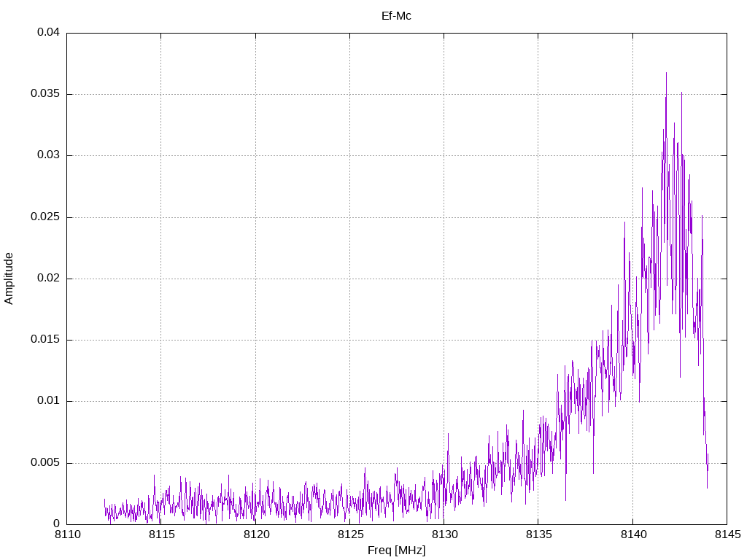Click the 0.03 amplitude tick label
This screenshot has height=560, width=747.
click(x=48, y=155)
